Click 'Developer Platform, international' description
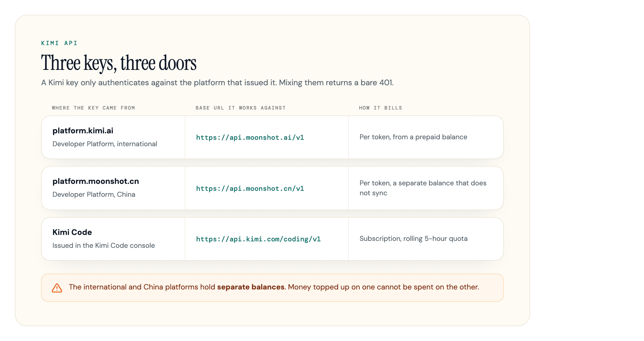Screen dimensions: 644x341 (105, 144)
